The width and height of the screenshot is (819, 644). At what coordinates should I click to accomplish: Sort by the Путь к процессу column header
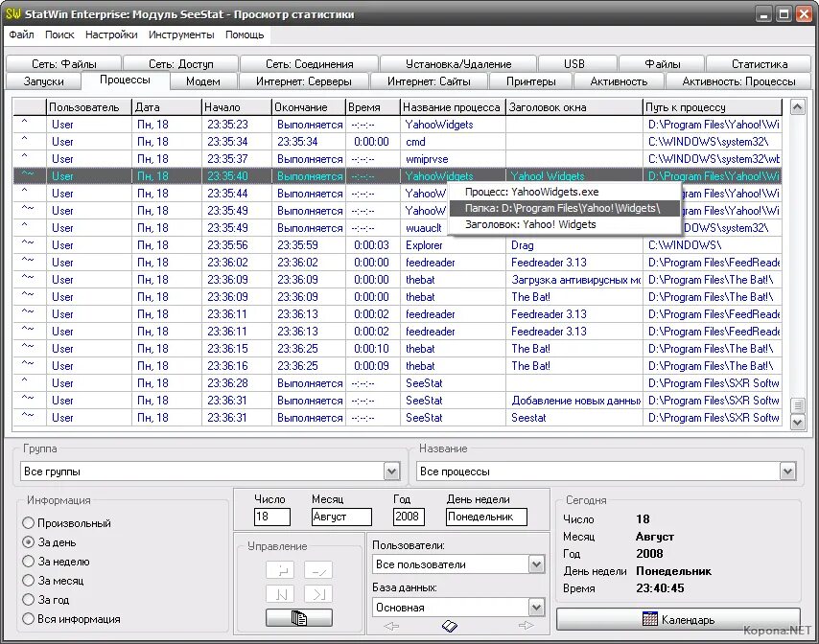click(x=713, y=107)
